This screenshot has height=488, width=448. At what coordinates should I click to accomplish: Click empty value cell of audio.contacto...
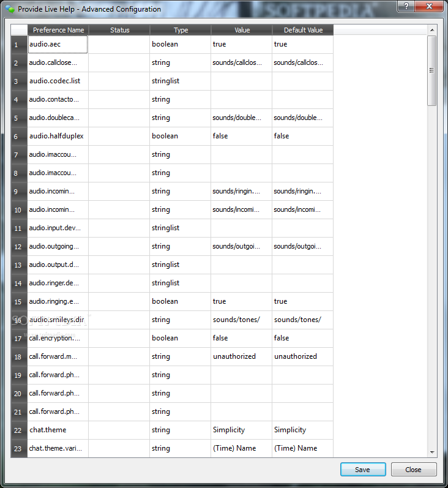(241, 99)
